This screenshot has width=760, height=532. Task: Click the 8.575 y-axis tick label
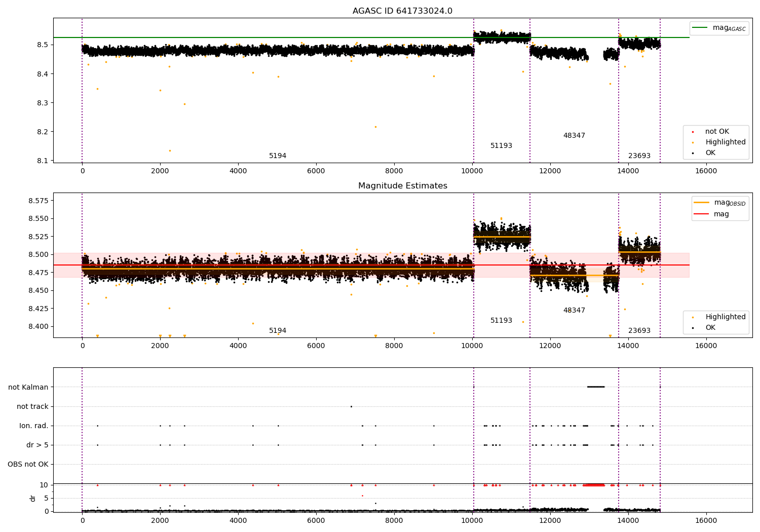click(39, 201)
